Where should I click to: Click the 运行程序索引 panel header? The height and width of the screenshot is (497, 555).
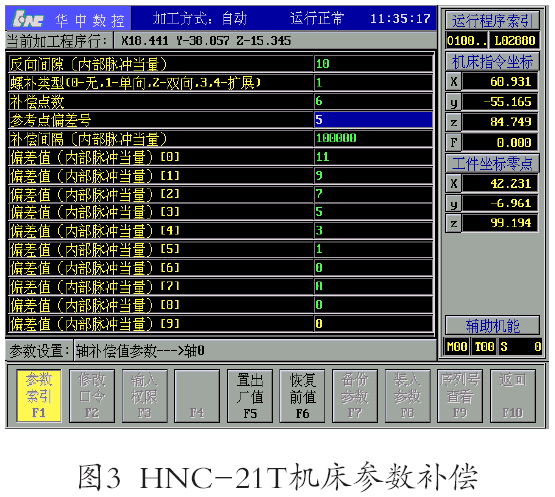492,21
